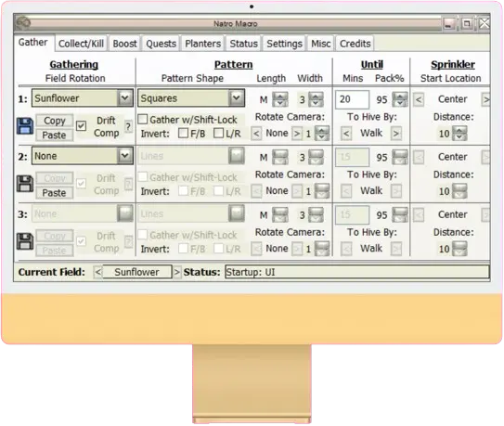Screen dimensions: 504x426
Task: Open the Settings tab
Action: click(x=284, y=44)
